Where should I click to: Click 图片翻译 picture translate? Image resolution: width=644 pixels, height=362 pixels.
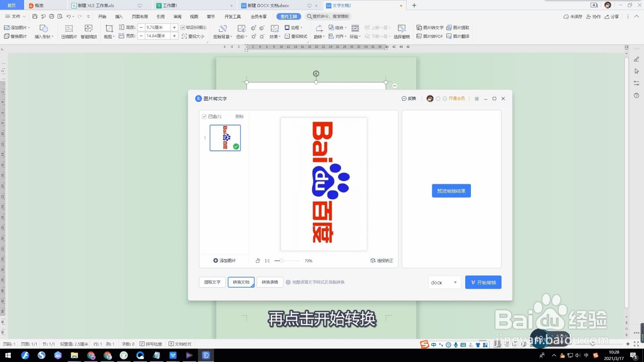(458, 36)
